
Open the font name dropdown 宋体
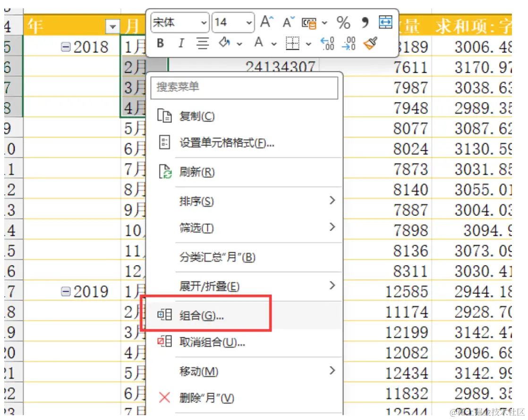(x=204, y=23)
